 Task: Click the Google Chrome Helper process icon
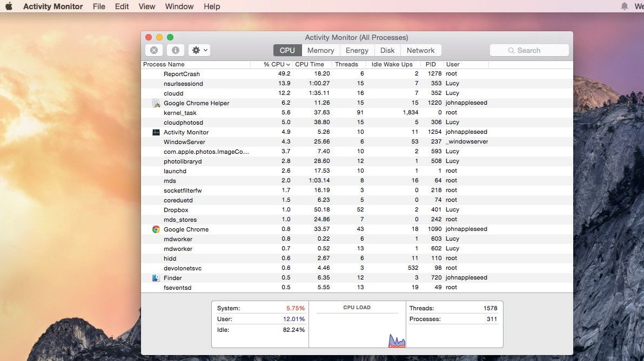point(156,103)
